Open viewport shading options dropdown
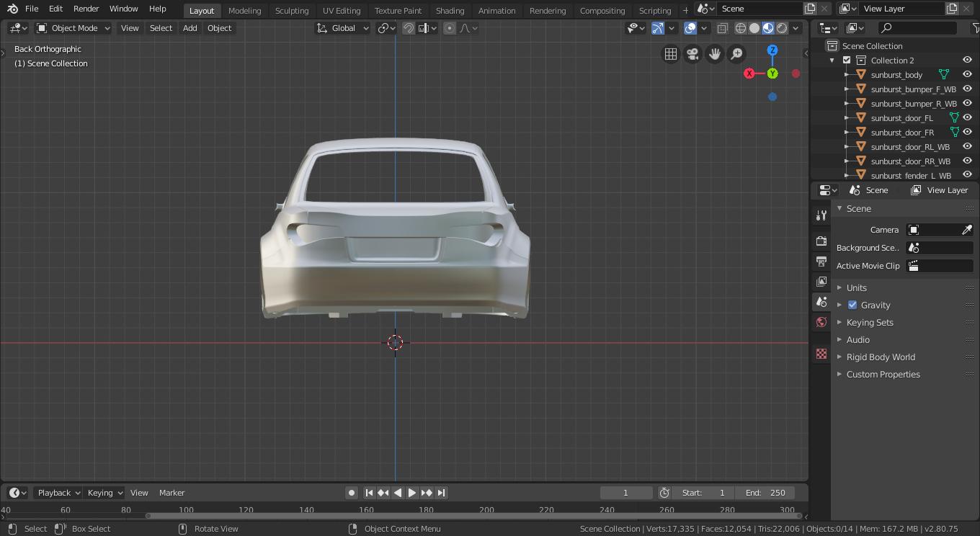 [796, 28]
